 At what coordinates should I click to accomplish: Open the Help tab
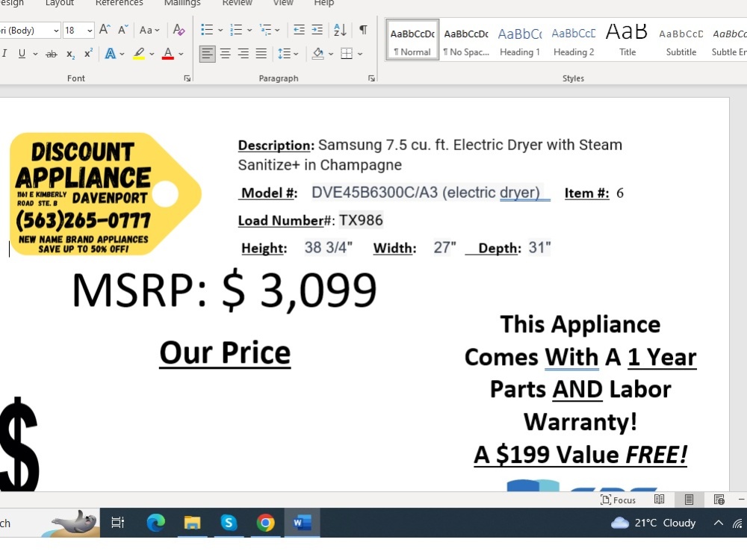point(324,3)
